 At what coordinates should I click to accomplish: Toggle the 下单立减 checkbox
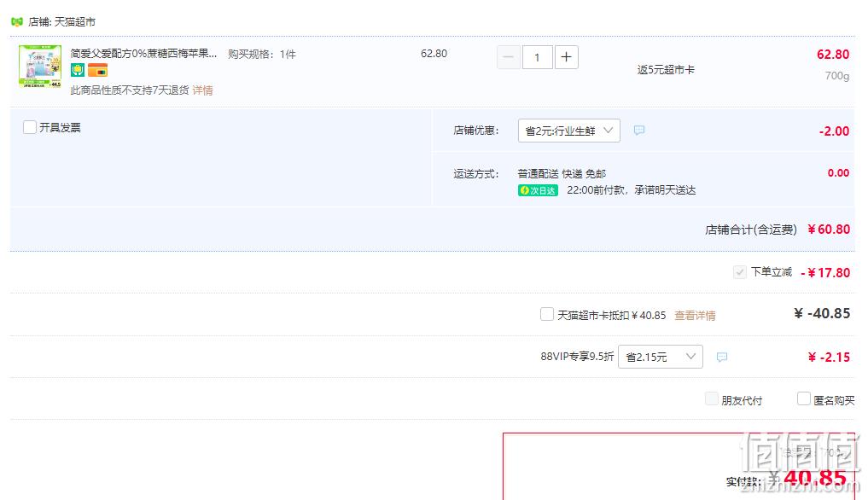tap(740, 272)
